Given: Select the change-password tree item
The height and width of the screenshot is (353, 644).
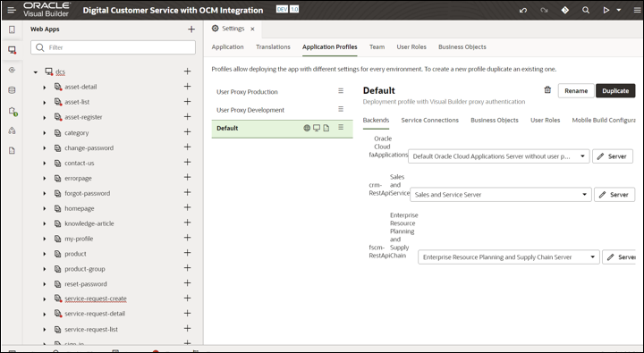Looking at the screenshot, I should coord(89,147).
